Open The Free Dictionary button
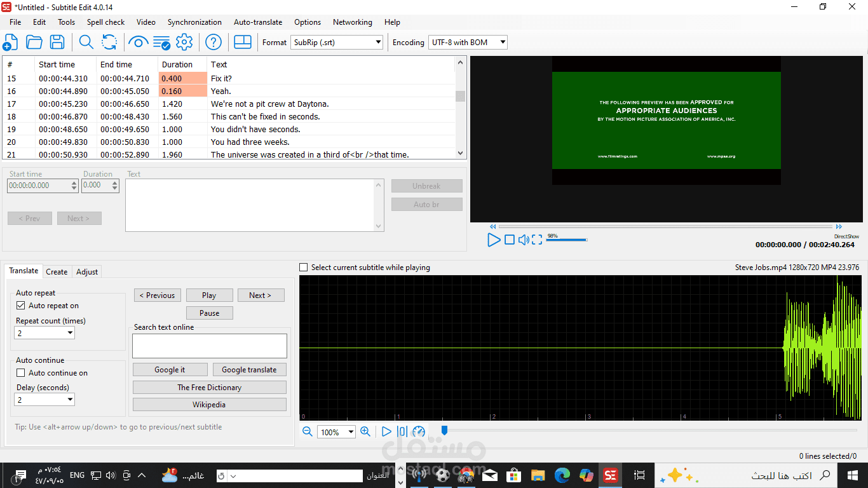 point(210,388)
